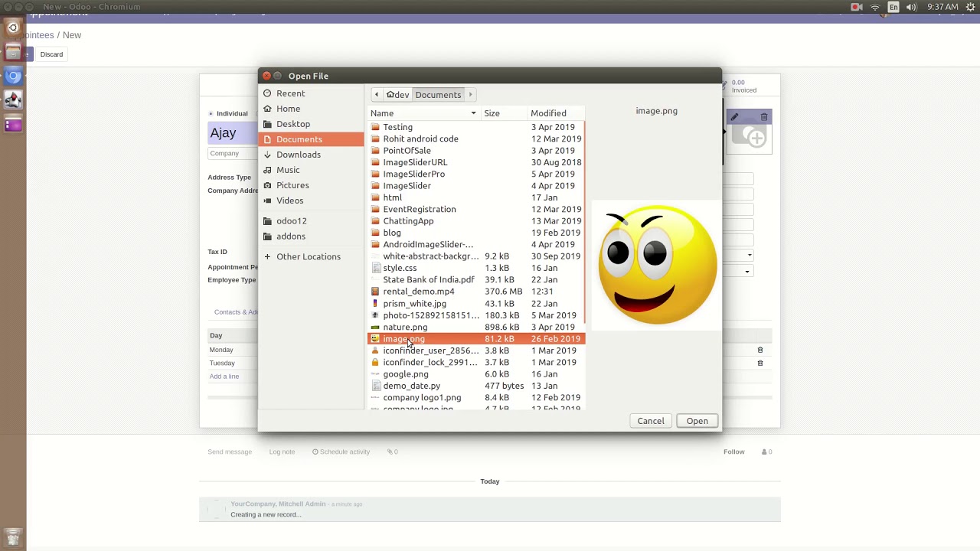Screen dimensions: 980x551
Task: Select Individual radio button in Odoo form
Action: tap(211, 114)
